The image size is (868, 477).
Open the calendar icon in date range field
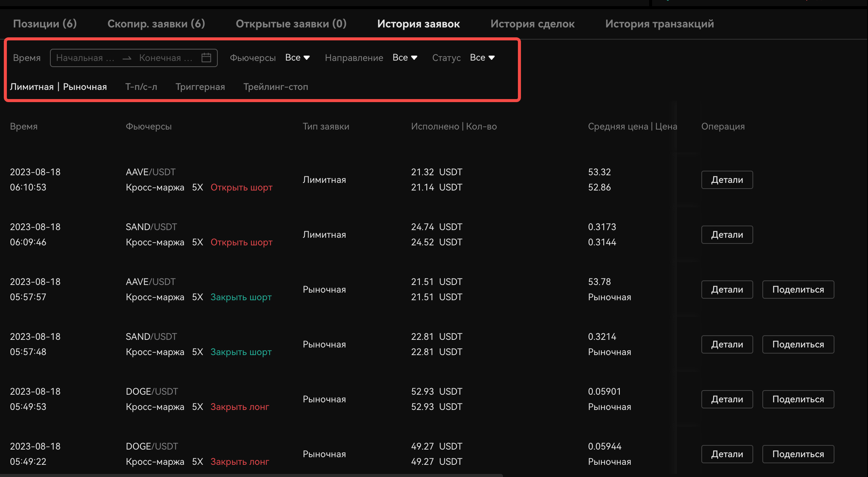point(206,58)
